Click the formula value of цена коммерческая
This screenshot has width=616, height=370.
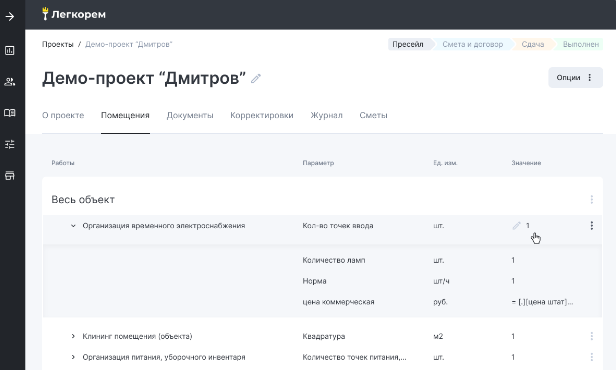coord(542,302)
